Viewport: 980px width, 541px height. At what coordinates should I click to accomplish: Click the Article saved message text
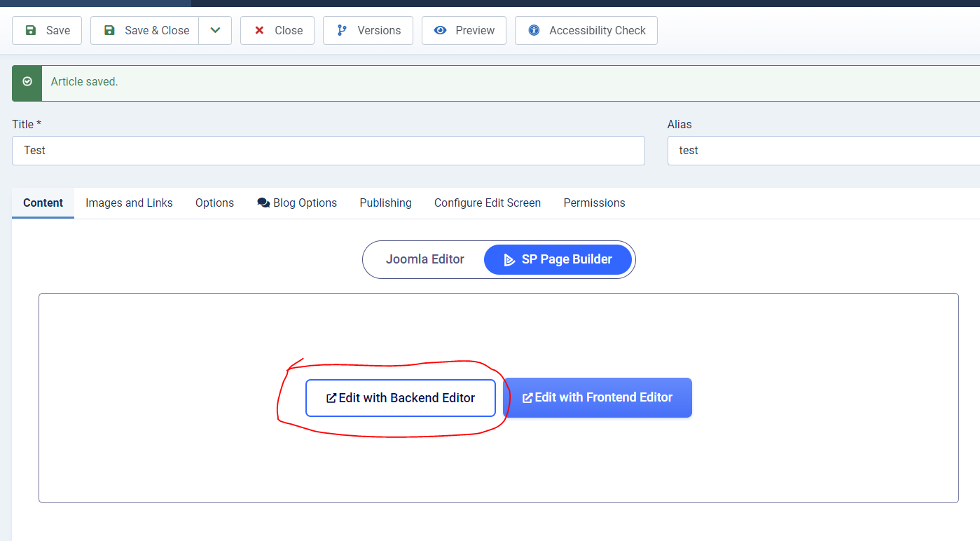pos(85,82)
